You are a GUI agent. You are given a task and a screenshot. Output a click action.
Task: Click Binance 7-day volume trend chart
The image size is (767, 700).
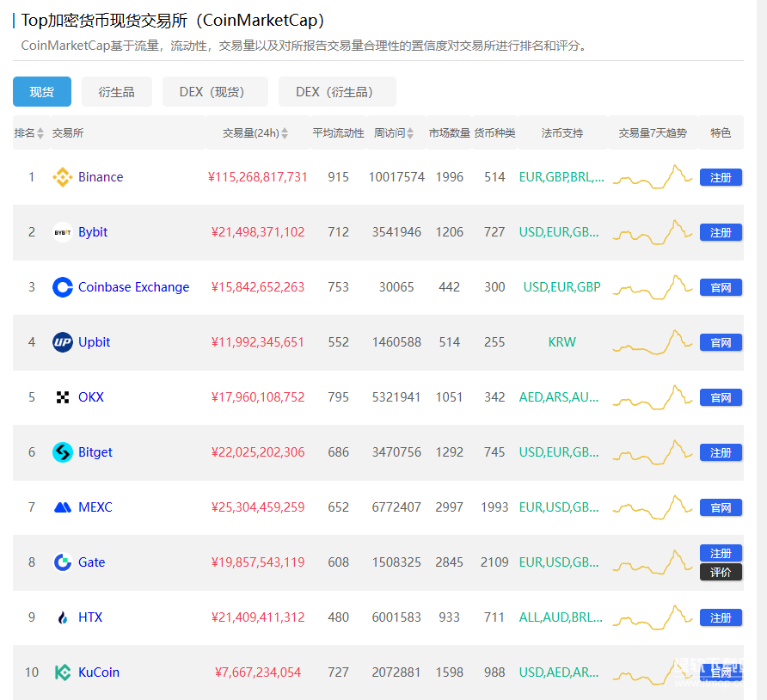(653, 177)
